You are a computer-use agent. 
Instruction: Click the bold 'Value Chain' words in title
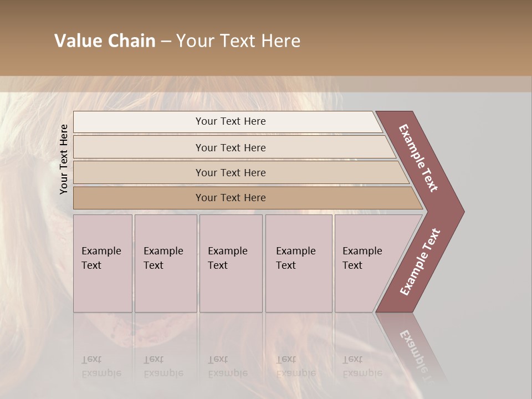point(105,40)
